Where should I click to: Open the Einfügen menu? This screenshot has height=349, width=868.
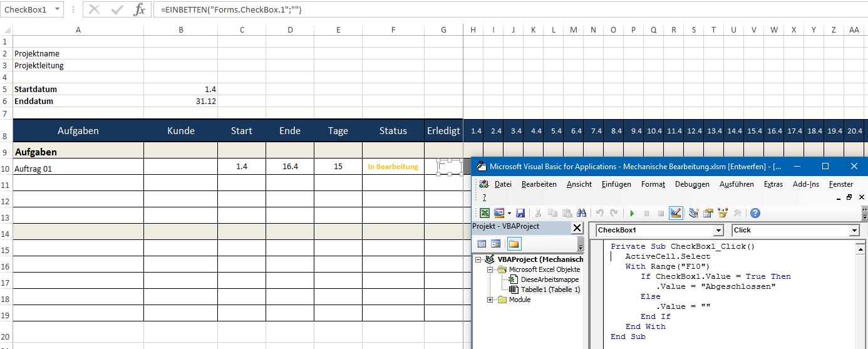pyautogui.click(x=616, y=184)
